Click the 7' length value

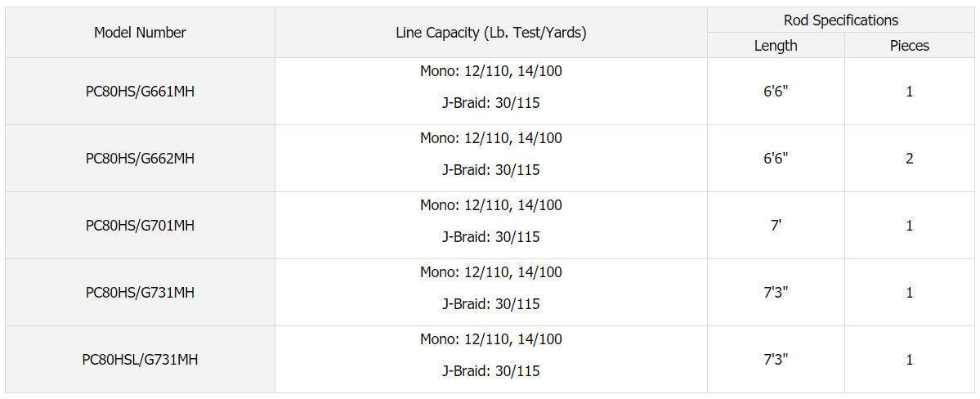[x=775, y=226]
